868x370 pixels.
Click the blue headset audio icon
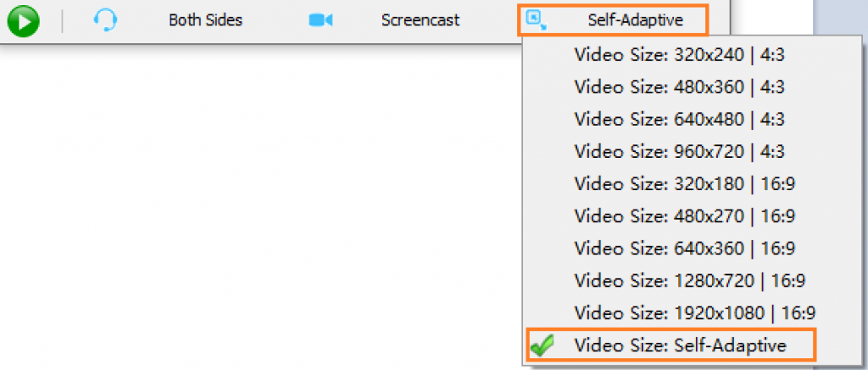tap(104, 21)
